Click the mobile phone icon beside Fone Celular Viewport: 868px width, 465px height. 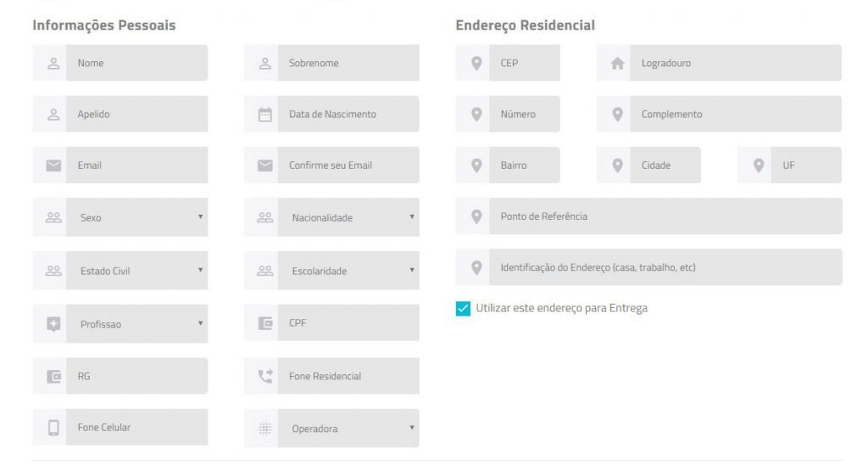[53, 428]
